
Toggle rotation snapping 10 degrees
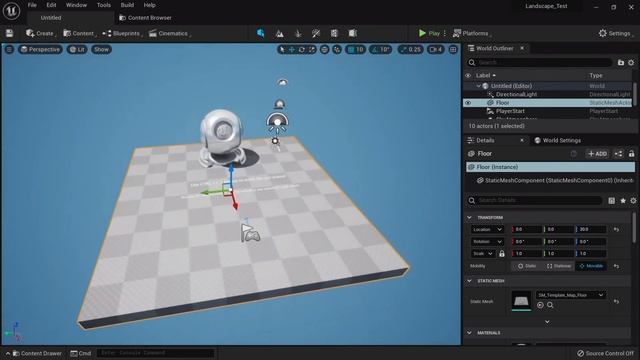pyautogui.click(x=380, y=49)
